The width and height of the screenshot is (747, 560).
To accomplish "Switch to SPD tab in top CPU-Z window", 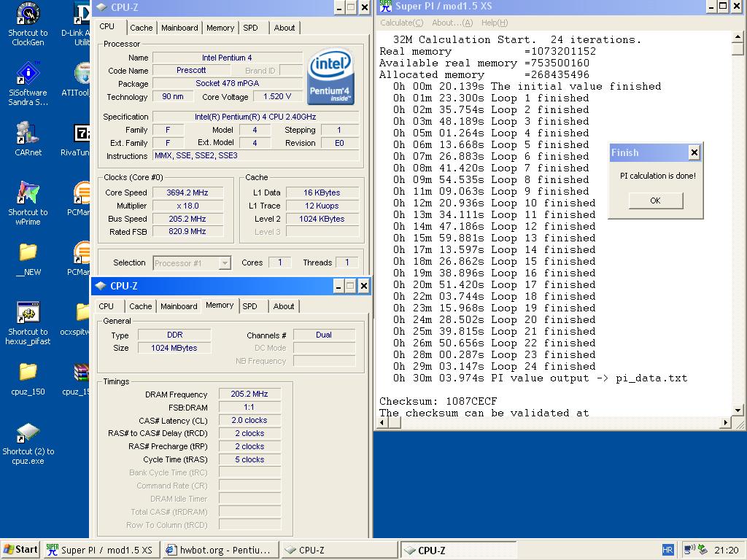I will 251,28.
